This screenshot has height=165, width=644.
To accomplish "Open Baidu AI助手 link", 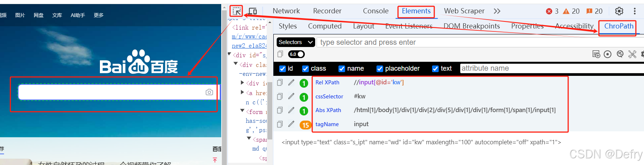I will click(x=78, y=15).
